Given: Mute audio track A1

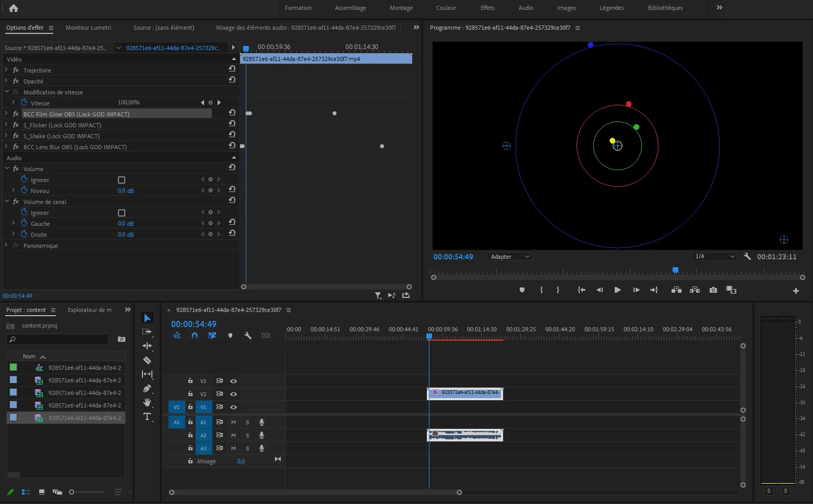Looking at the screenshot, I should (233, 423).
